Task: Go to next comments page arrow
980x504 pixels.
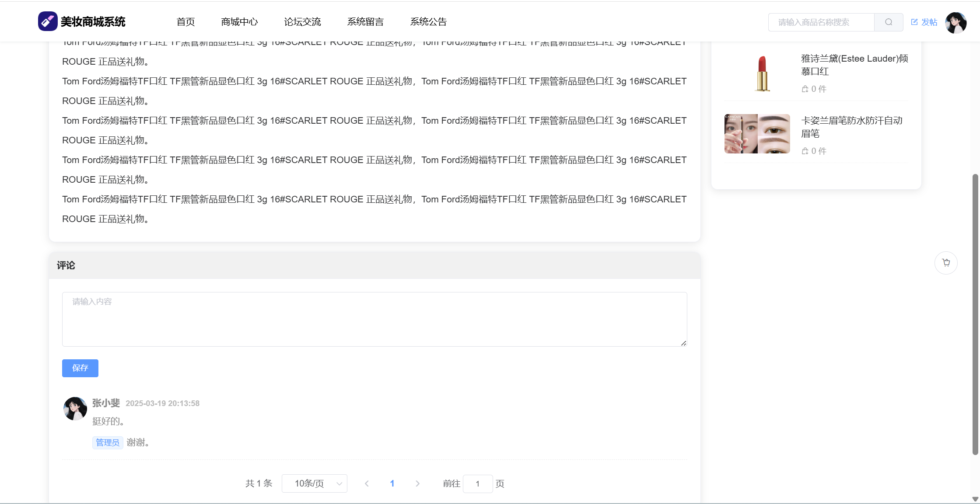Action: click(417, 483)
